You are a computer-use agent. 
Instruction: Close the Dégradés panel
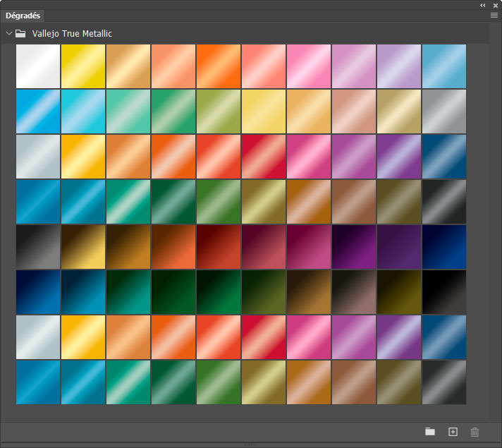click(x=495, y=5)
